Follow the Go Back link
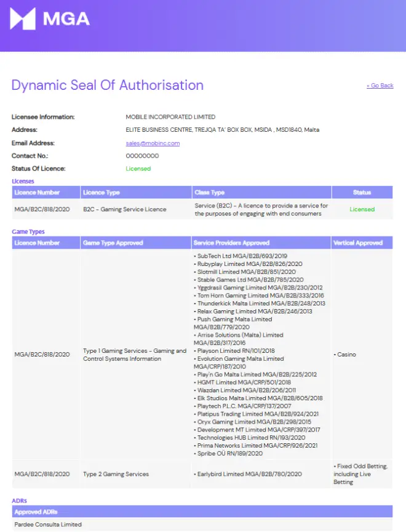This screenshot has height=532, width=406. tap(380, 86)
